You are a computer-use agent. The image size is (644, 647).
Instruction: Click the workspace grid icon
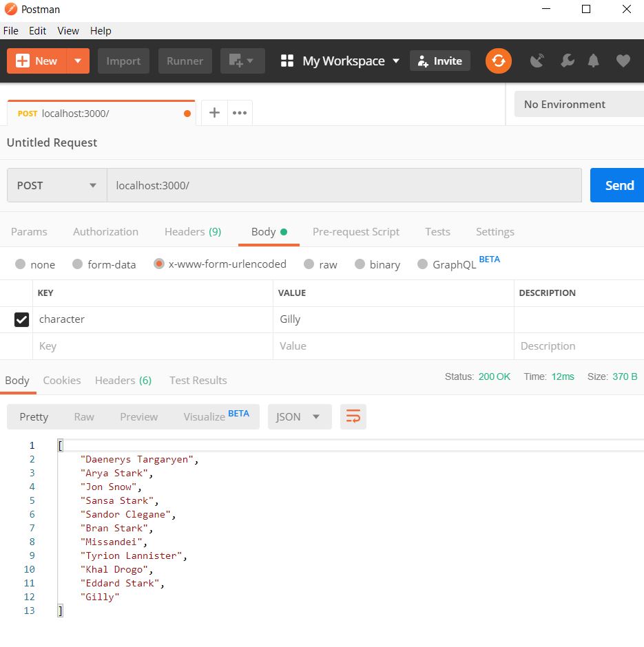pos(287,61)
